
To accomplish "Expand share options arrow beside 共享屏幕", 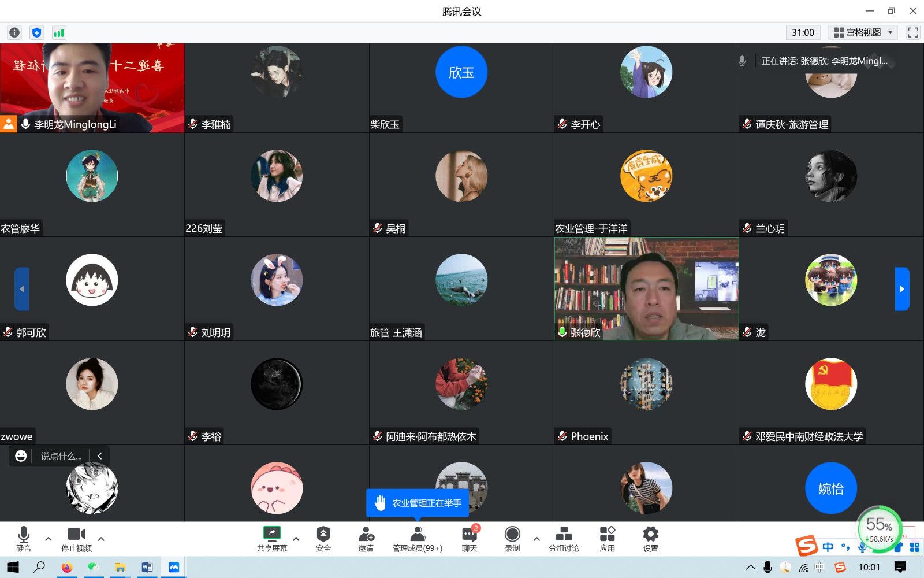I will (296, 539).
